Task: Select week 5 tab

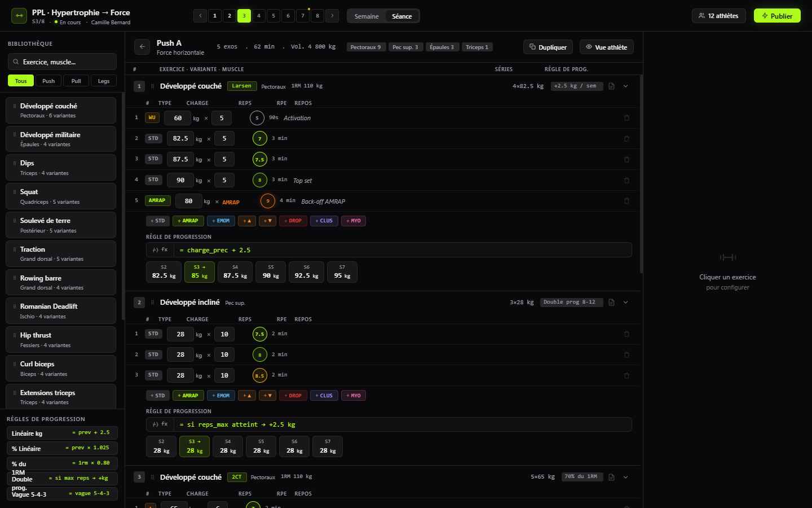Action: coord(273,16)
